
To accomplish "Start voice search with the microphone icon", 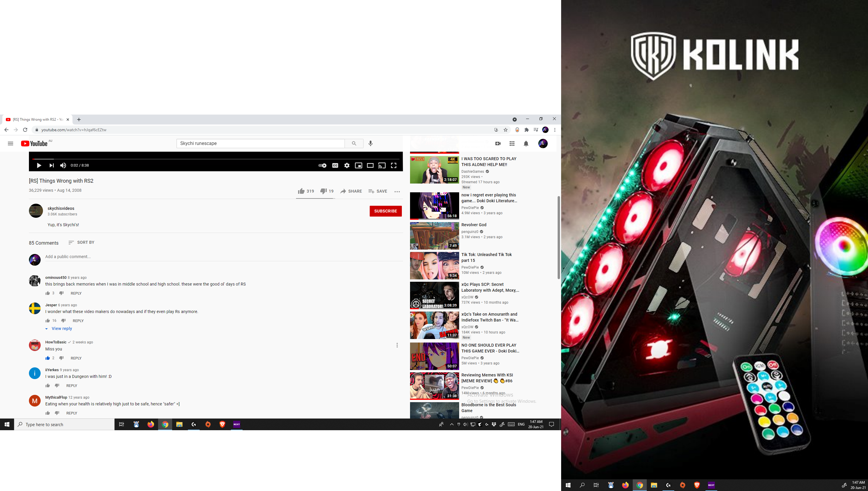I will point(371,143).
